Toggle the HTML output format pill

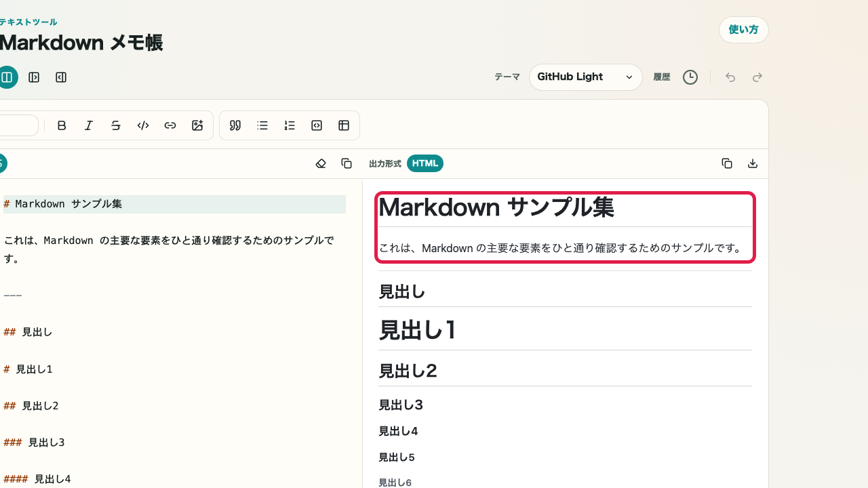tap(425, 163)
